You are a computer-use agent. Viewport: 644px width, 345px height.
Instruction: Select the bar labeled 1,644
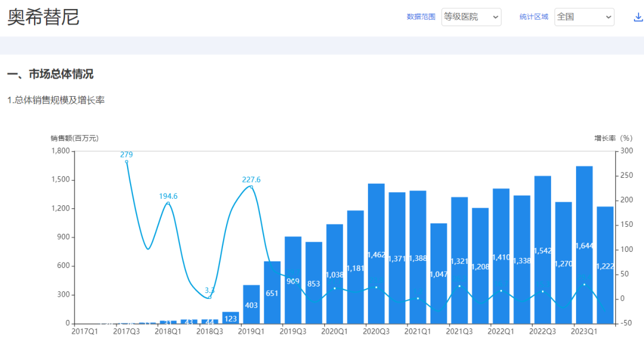(x=584, y=245)
